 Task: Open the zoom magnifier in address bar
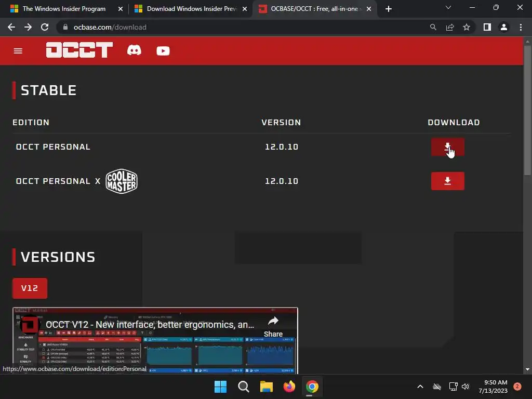coord(433,27)
